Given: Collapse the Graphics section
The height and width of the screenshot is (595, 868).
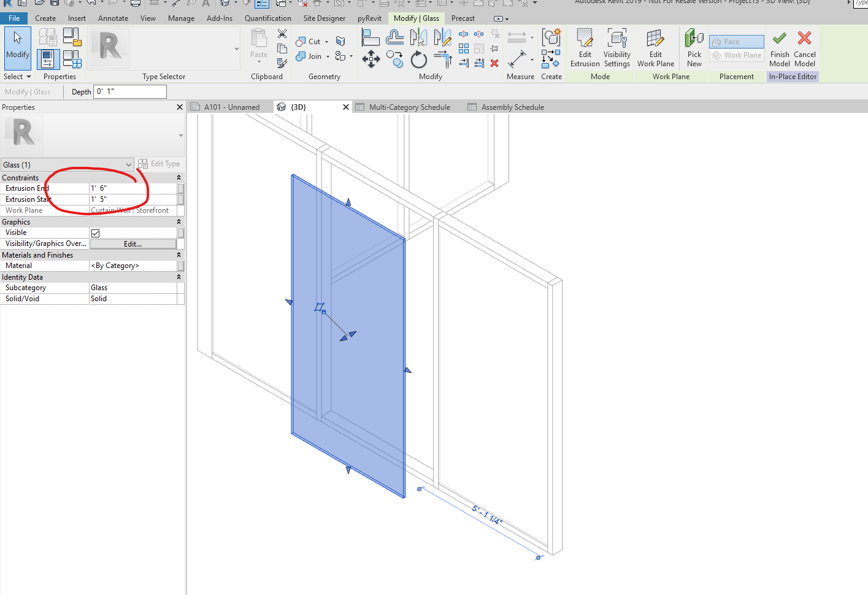Looking at the screenshot, I should tap(179, 222).
